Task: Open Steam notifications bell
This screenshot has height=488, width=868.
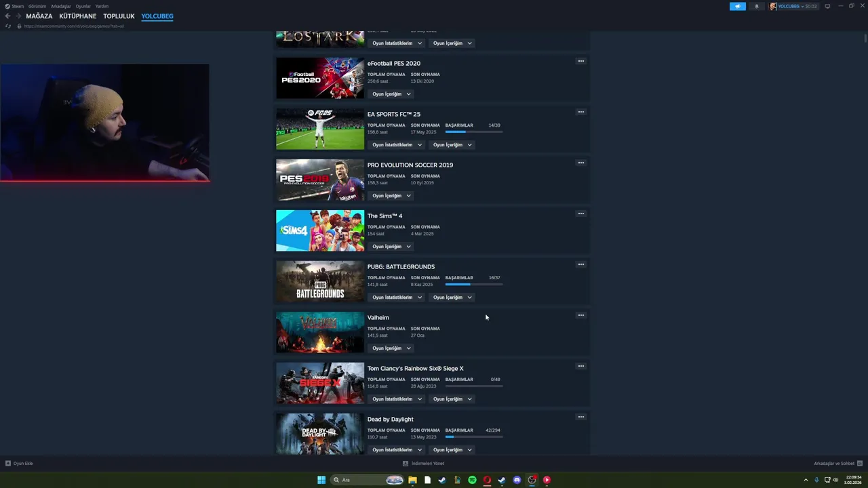Action: 757,6
